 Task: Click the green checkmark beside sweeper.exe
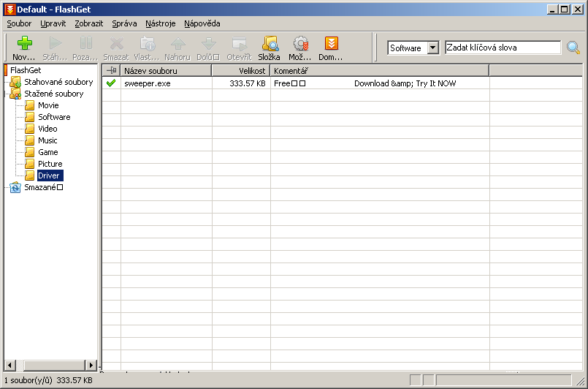point(110,83)
